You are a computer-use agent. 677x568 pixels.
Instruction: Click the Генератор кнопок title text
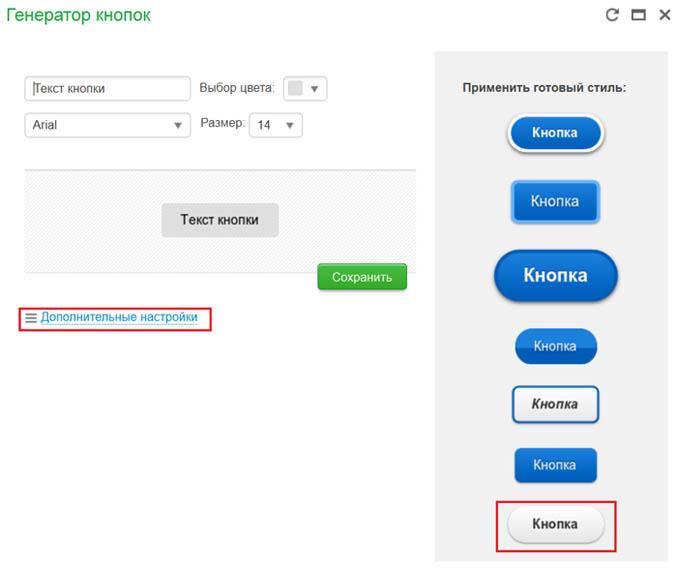tap(79, 16)
